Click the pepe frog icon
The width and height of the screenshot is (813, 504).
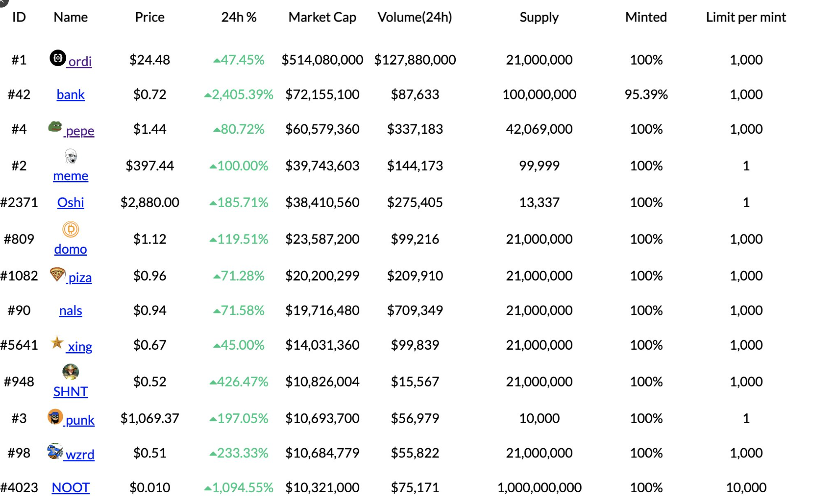tap(55, 126)
